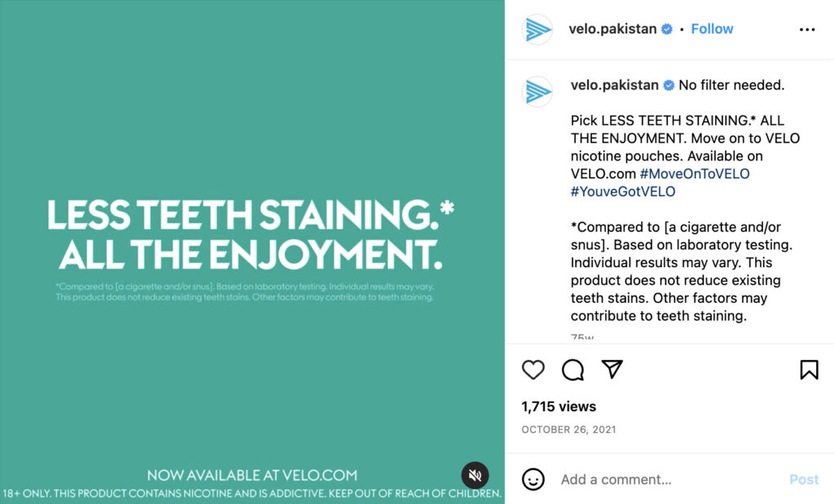Click velo.pakistan avatar beside the caption
This screenshot has height=504, width=834.
pyautogui.click(x=538, y=91)
